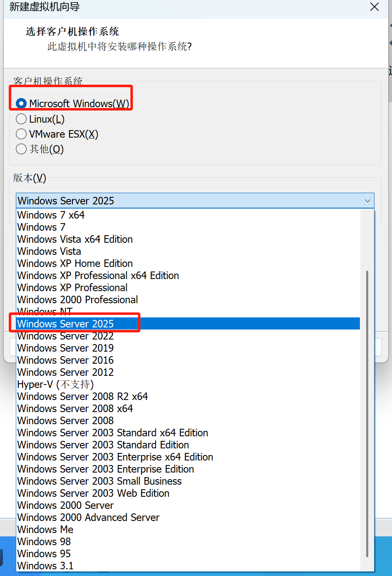Select the Microsoft Windows radio button
Viewport: 392px width, 576px height.
click(21, 103)
